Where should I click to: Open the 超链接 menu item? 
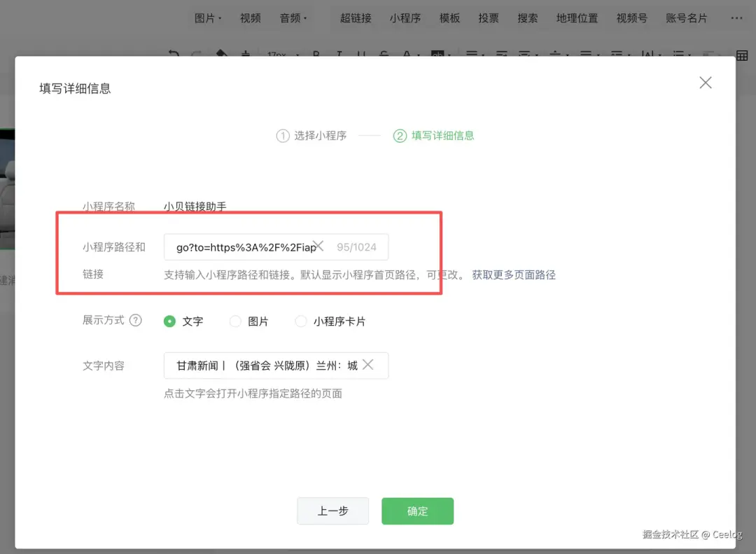356,18
